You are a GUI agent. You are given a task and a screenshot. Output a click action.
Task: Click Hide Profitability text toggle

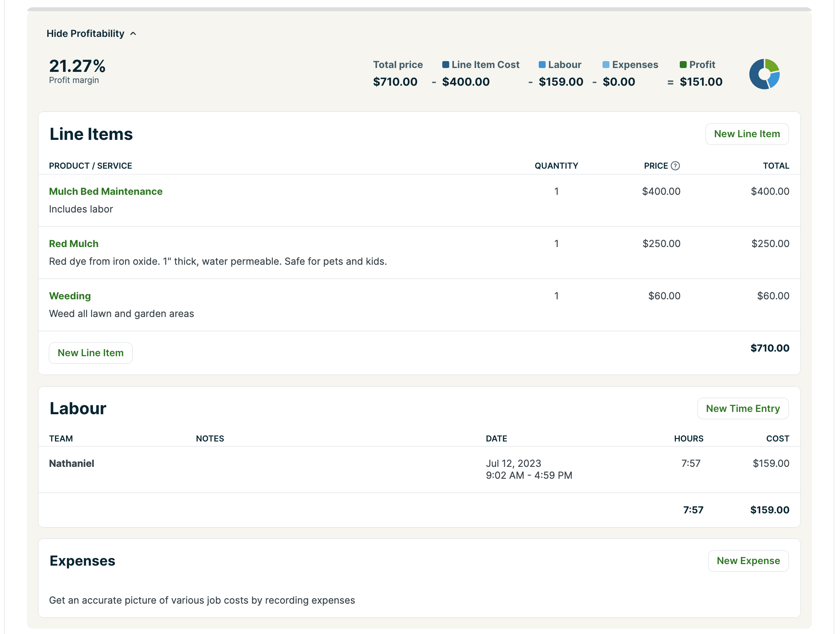(x=85, y=34)
